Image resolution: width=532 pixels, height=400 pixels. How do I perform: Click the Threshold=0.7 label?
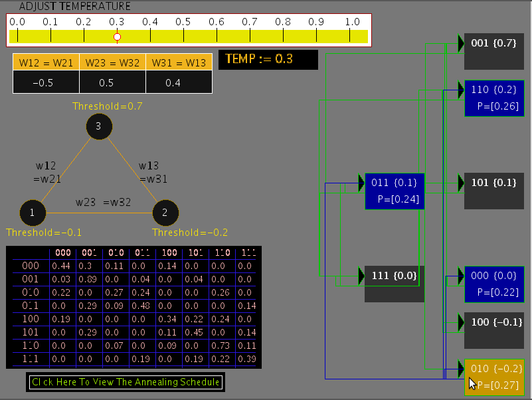(108, 106)
